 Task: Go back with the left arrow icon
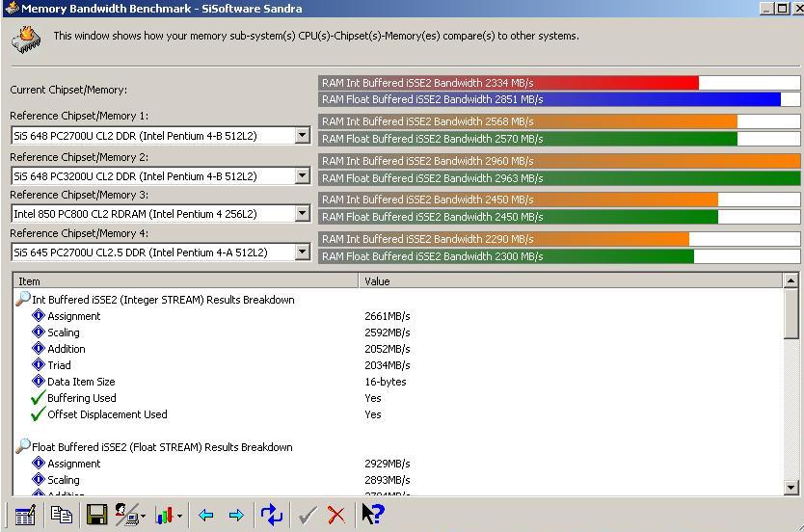pyautogui.click(x=205, y=515)
